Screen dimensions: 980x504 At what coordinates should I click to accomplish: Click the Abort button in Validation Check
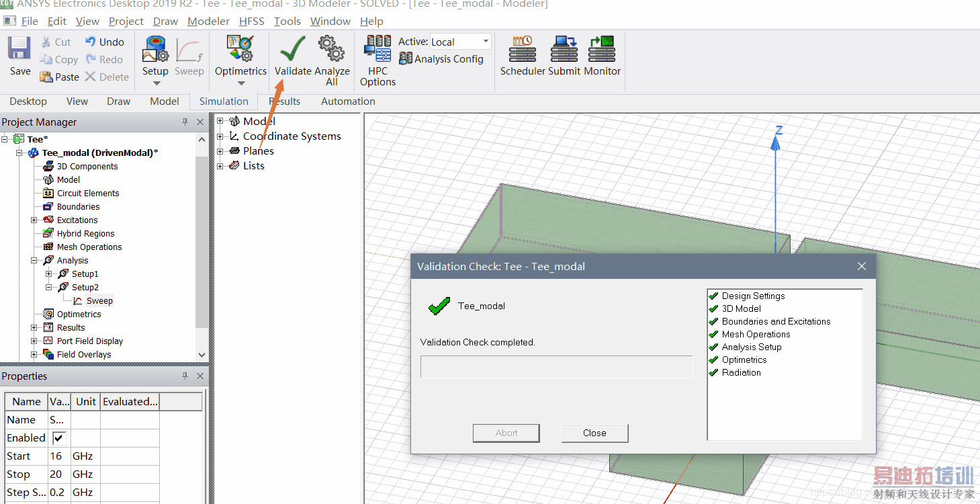point(506,433)
